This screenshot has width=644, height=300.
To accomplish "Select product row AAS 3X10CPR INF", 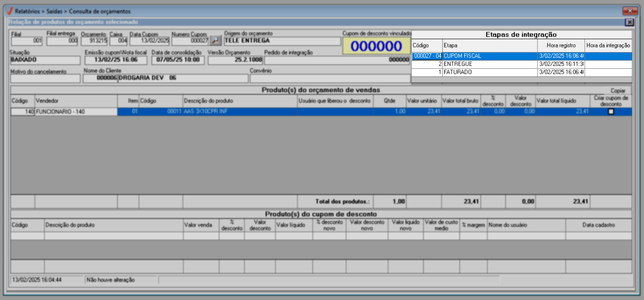I will tap(239, 112).
